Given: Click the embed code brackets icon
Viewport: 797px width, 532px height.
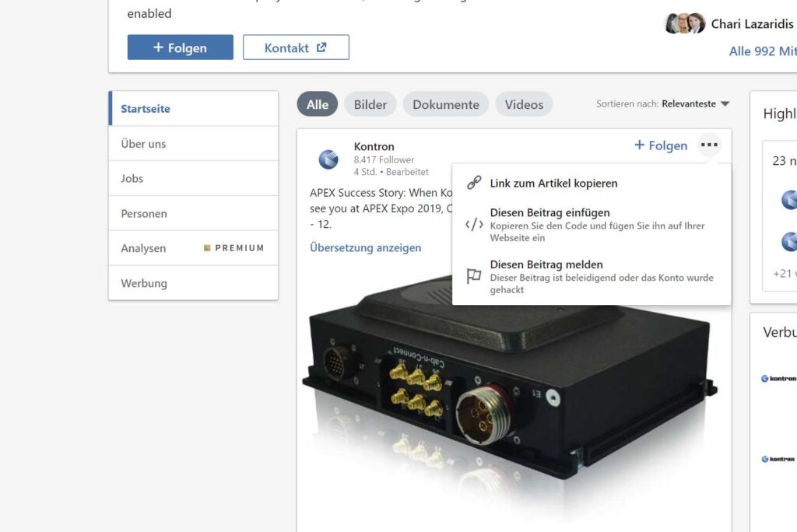Looking at the screenshot, I should [x=474, y=225].
